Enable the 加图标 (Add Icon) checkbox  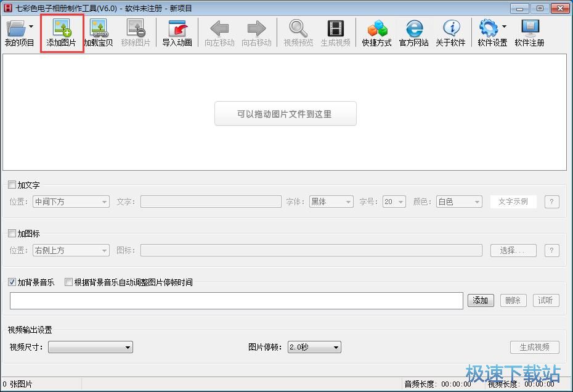(x=12, y=234)
